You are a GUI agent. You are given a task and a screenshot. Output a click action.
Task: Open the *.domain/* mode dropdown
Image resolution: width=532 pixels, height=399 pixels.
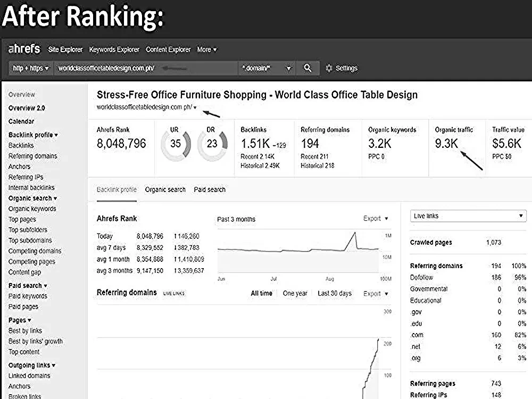(266, 68)
